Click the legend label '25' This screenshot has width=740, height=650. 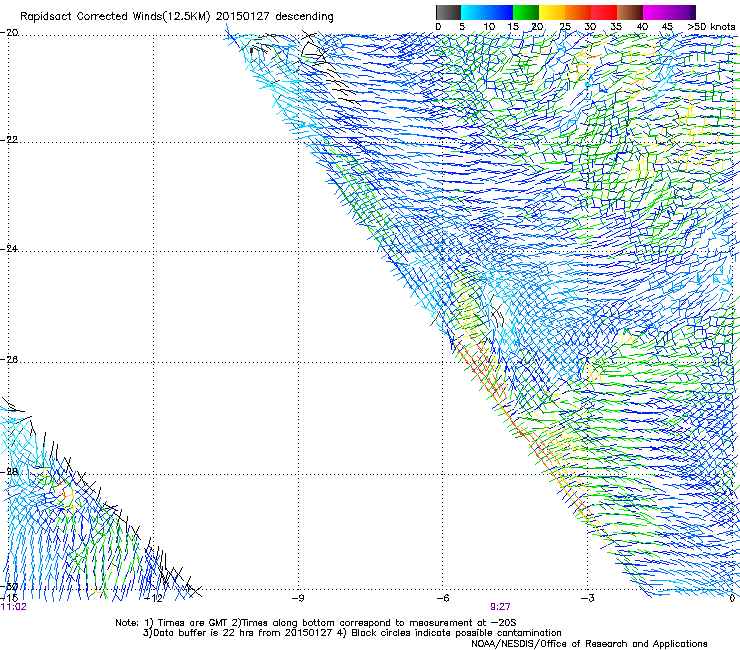coord(565,27)
